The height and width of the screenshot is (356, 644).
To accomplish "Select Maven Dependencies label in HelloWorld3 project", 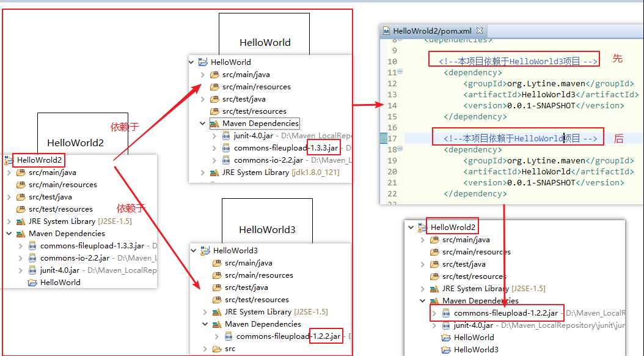I will tap(263, 324).
